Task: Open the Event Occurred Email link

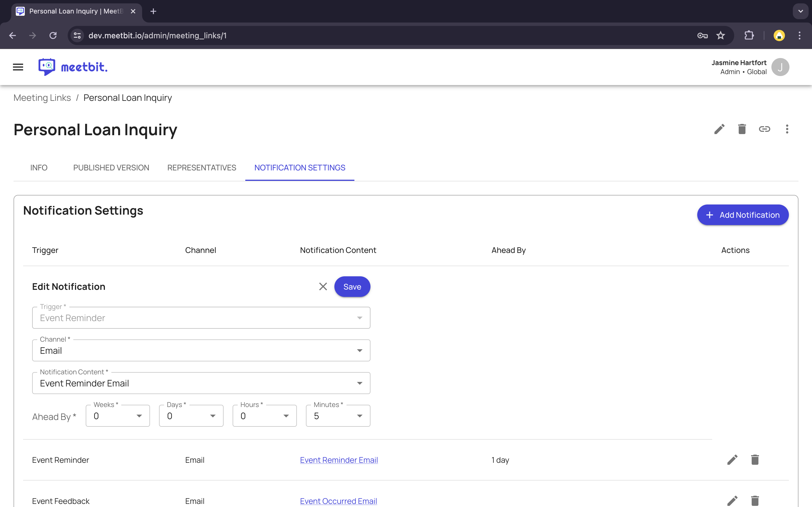Action: pos(338,501)
